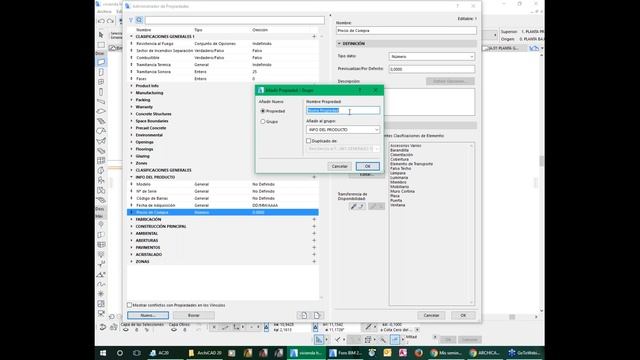Click Cancelar in Property Manager

click(x=431, y=315)
